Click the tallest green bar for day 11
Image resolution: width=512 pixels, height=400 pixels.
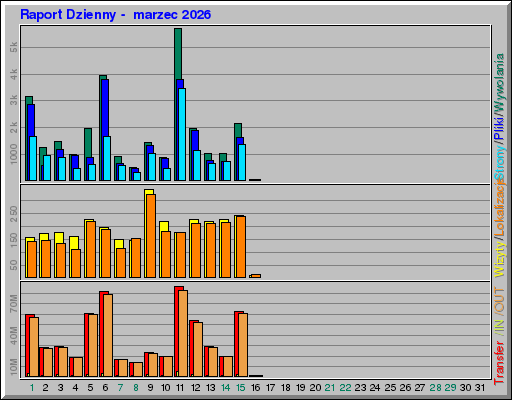pos(178,53)
